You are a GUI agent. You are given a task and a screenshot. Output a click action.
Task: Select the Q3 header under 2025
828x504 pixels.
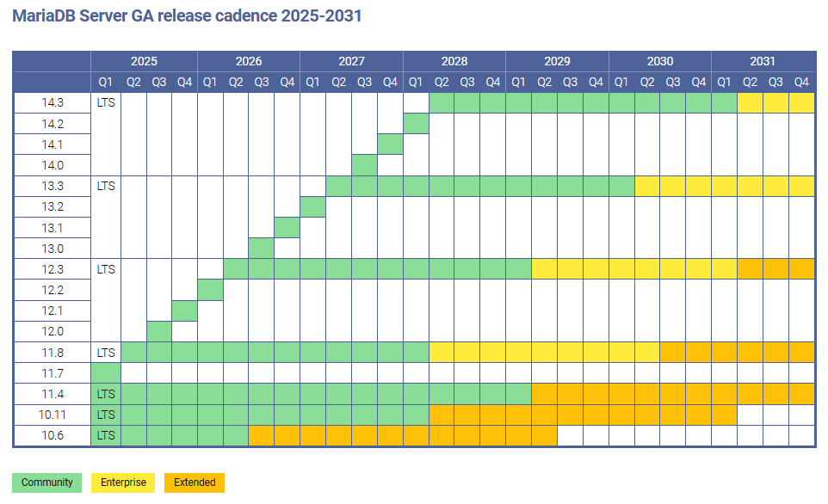(x=159, y=82)
